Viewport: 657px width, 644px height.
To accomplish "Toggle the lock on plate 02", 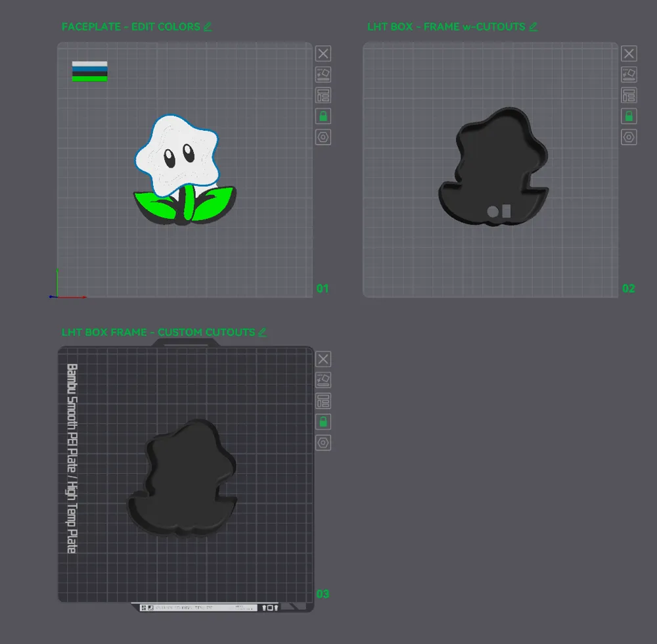I will point(629,116).
